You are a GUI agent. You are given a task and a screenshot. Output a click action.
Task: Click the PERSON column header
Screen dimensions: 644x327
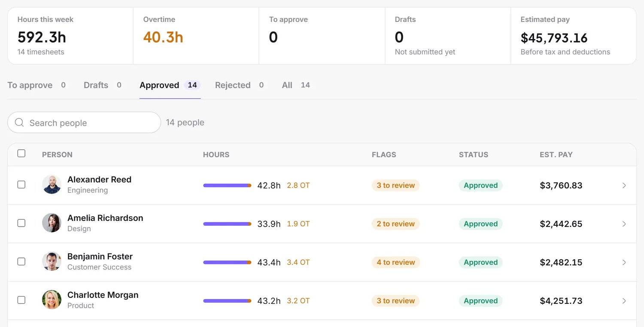pyautogui.click(x=57, y=154)
